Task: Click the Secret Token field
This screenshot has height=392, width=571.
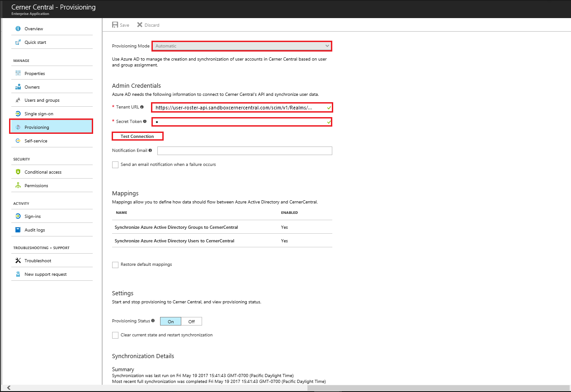Action: coord(242,122)
